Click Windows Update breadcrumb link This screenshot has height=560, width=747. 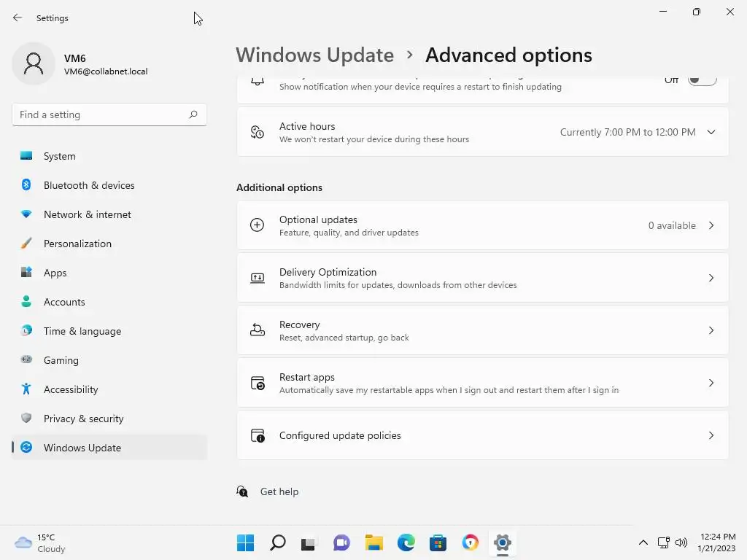coord(315,55)
